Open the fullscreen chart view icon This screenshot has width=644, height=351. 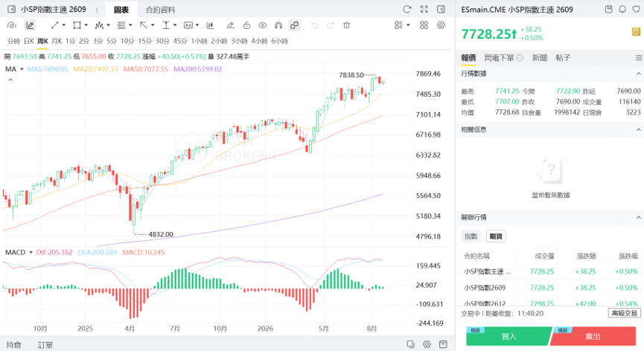pos(424,9)
